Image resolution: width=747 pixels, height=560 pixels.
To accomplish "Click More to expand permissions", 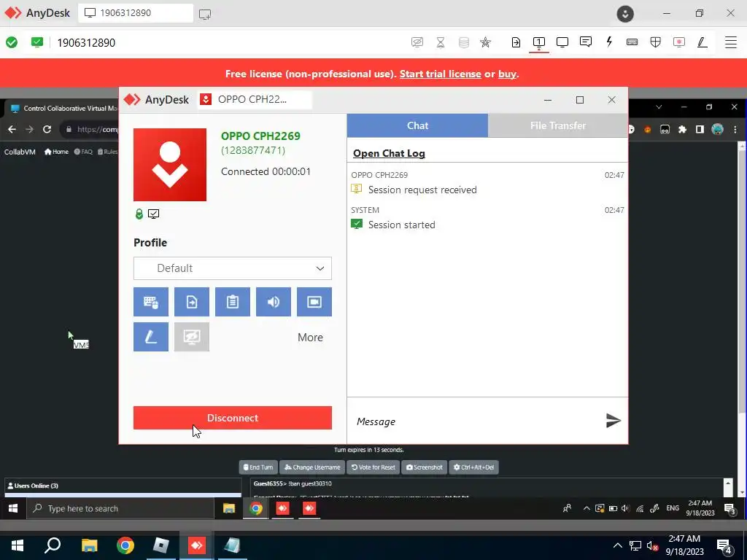I will point(310,337).
